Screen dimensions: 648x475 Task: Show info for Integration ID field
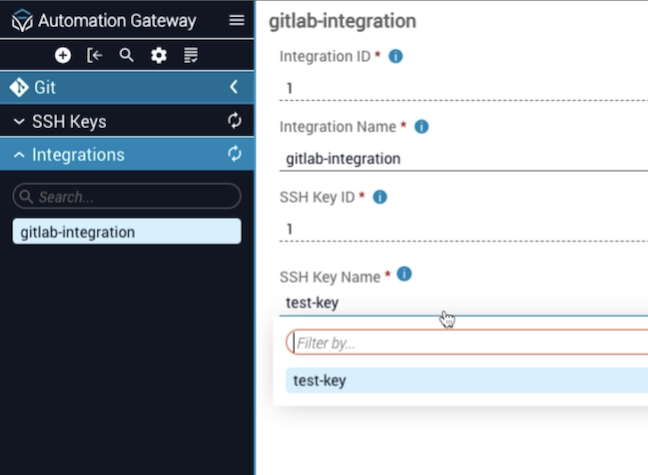point(395,57)
